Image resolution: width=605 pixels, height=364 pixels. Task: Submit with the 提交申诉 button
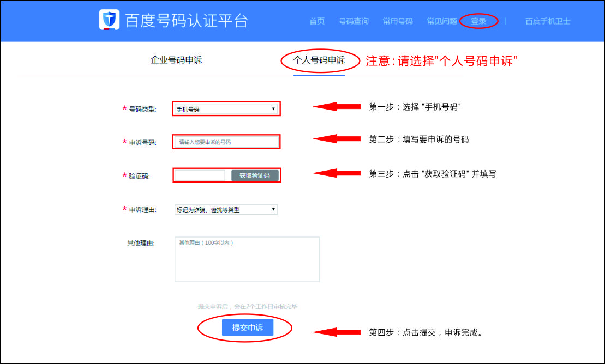248,327
